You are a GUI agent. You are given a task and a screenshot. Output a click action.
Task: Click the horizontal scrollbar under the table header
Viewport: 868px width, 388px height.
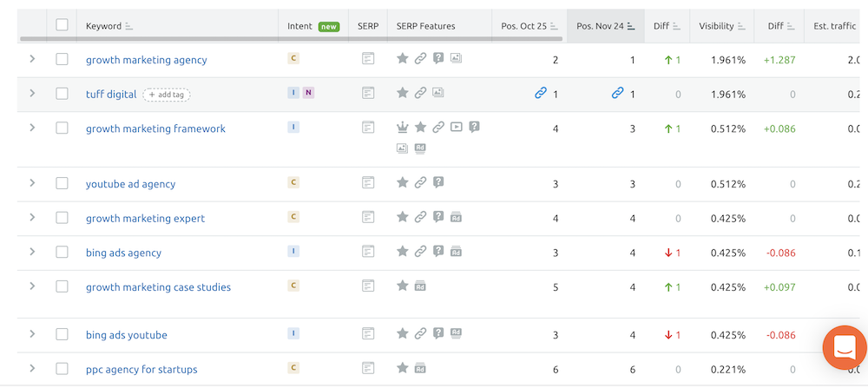(x=291, y=39)
